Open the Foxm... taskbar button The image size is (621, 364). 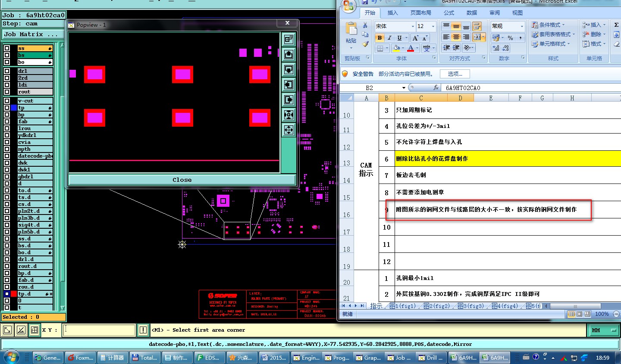(80, 358)
